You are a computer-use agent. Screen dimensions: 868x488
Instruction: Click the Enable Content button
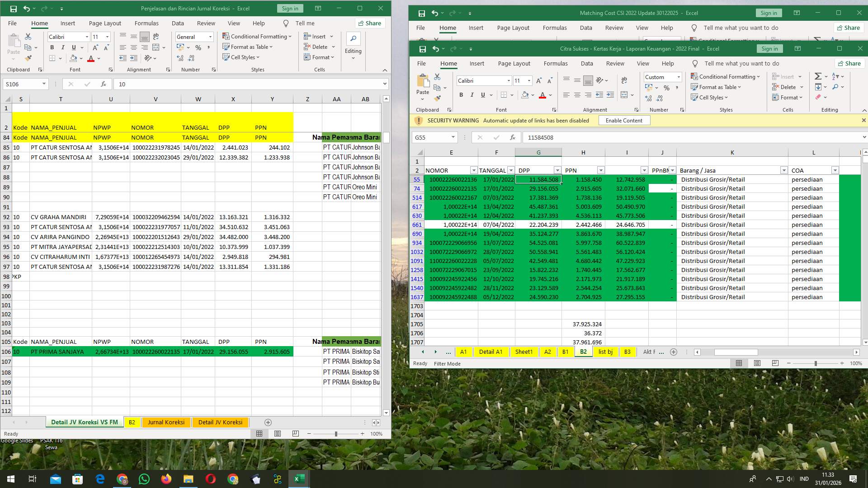(624, 120)
